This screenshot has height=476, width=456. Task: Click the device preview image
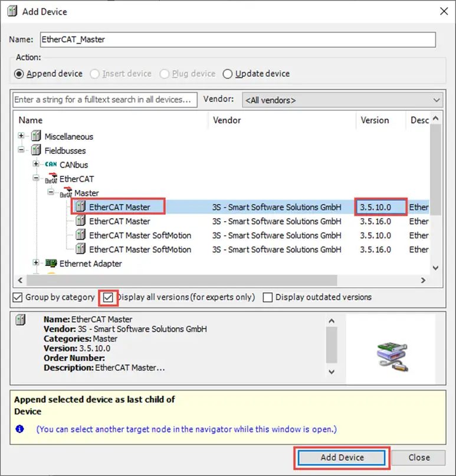[x=392, y=356]
